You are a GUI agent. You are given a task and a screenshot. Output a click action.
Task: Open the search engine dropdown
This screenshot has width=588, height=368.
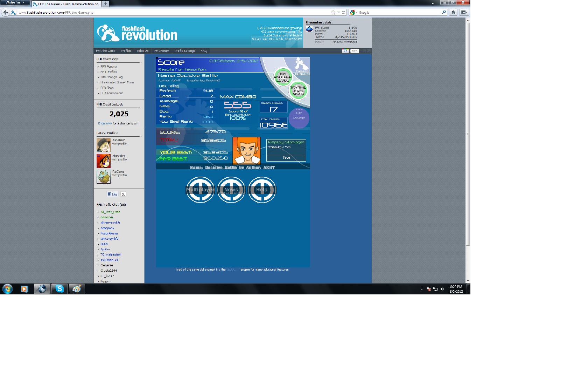pyautogui.click(x=353, y=12)
